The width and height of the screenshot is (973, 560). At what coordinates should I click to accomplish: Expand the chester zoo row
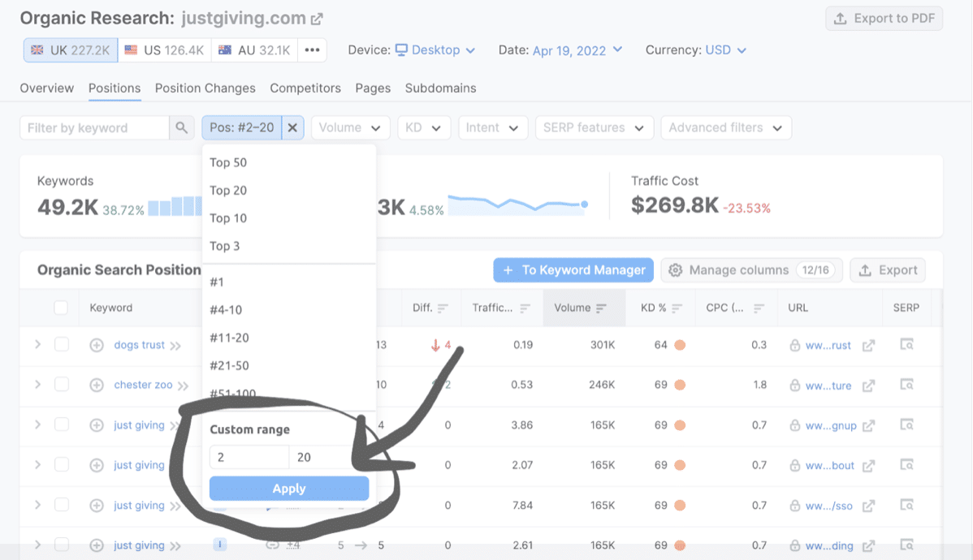38,385
